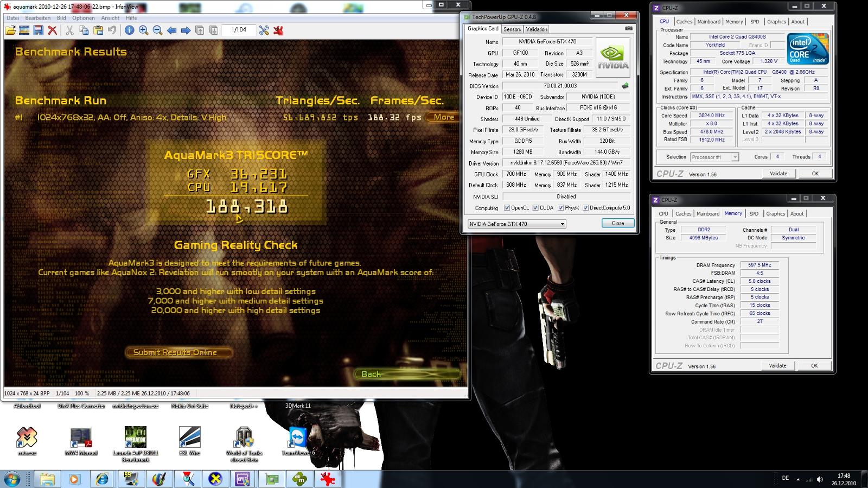
Task: Click the previous page icon in IrfanView
Action: pos(200,30)
